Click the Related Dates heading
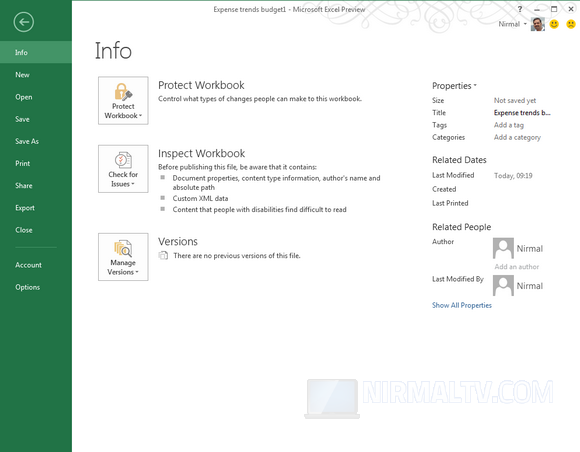Image resolution: width=580 pixels, height=452 pixels. (459, 160)
